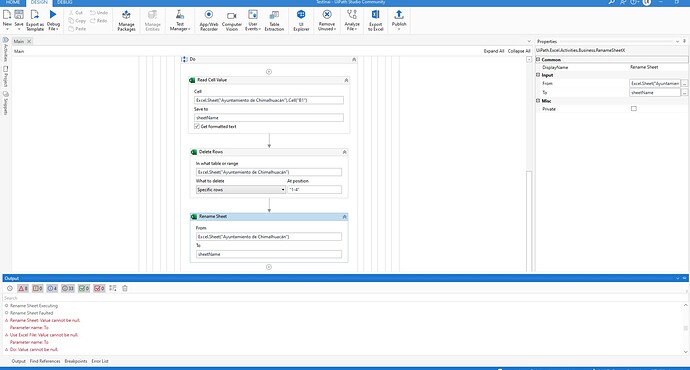690x370 pixels.
Task: Collapse the Read Cell Value activity
Action: pyautogui.click(x=346, y=80)
